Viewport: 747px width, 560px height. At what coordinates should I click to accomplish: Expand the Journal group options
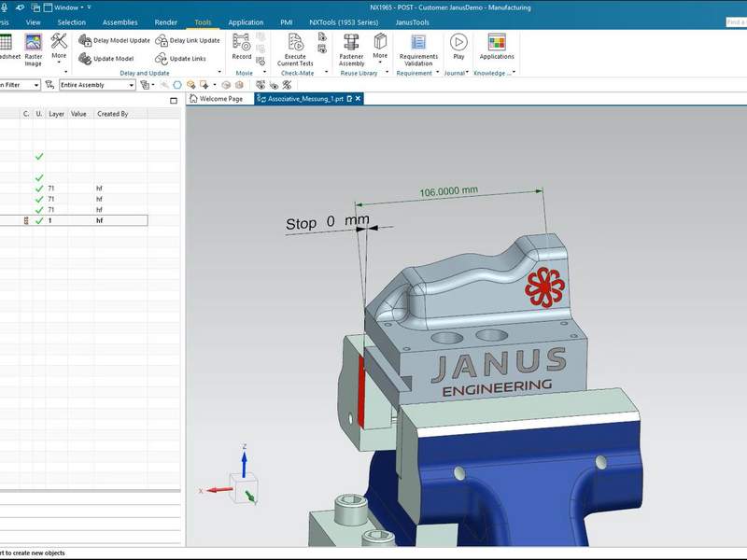pyautogui.click(x=467, y=73)
